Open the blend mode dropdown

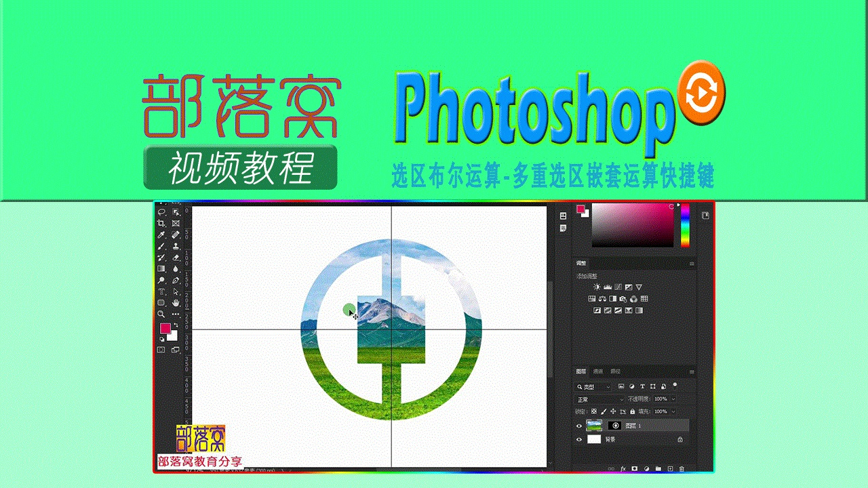(599, 399)
